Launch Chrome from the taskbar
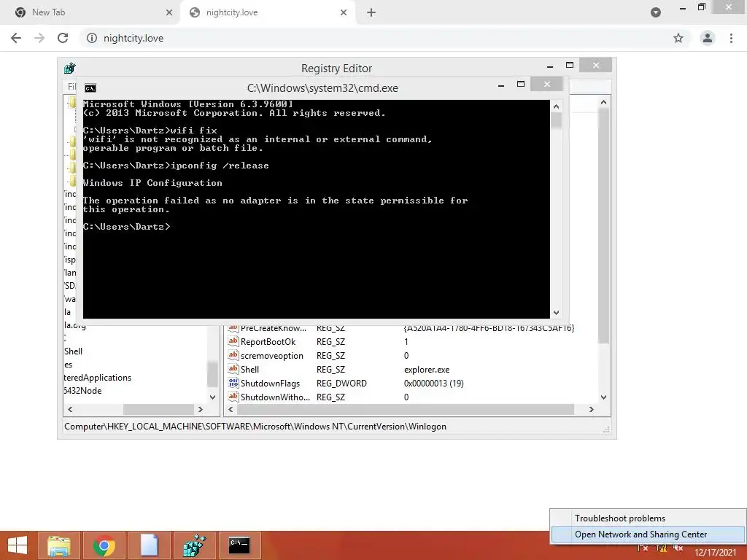747x560 pixels. [x=104, y=545]
